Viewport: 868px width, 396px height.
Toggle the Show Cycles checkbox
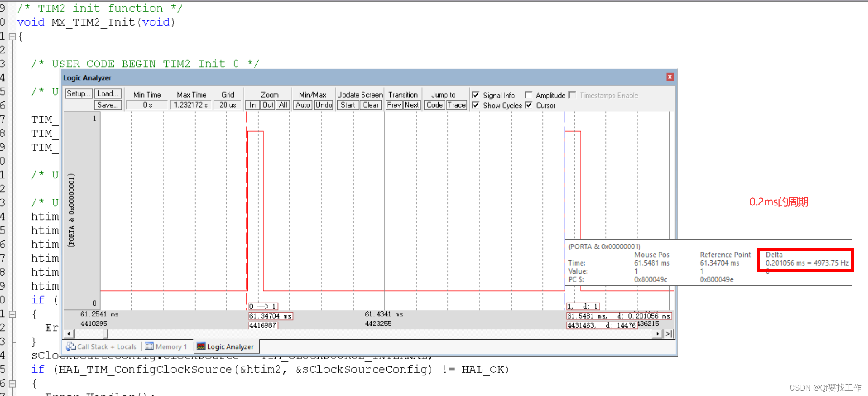click(x=475, y=105)
